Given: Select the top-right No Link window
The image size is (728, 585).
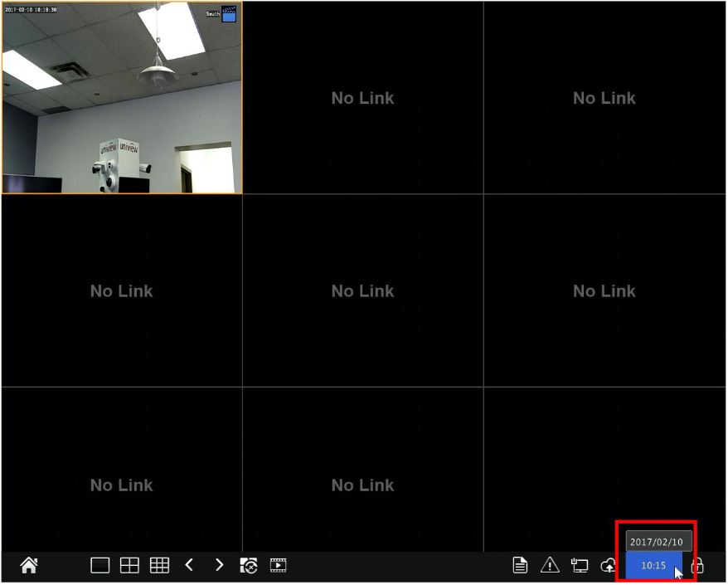Looking at the screenshot, I should (x=604, y=98).
